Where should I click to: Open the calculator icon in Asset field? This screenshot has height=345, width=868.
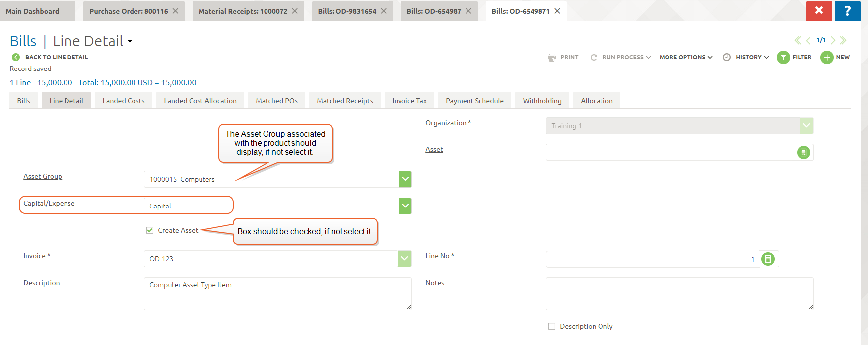coord(803,153)
